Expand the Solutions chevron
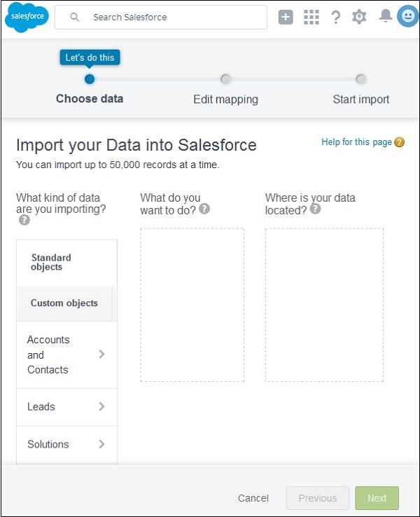420x517 pixels. pyautogui.click(x=101, y=444)
